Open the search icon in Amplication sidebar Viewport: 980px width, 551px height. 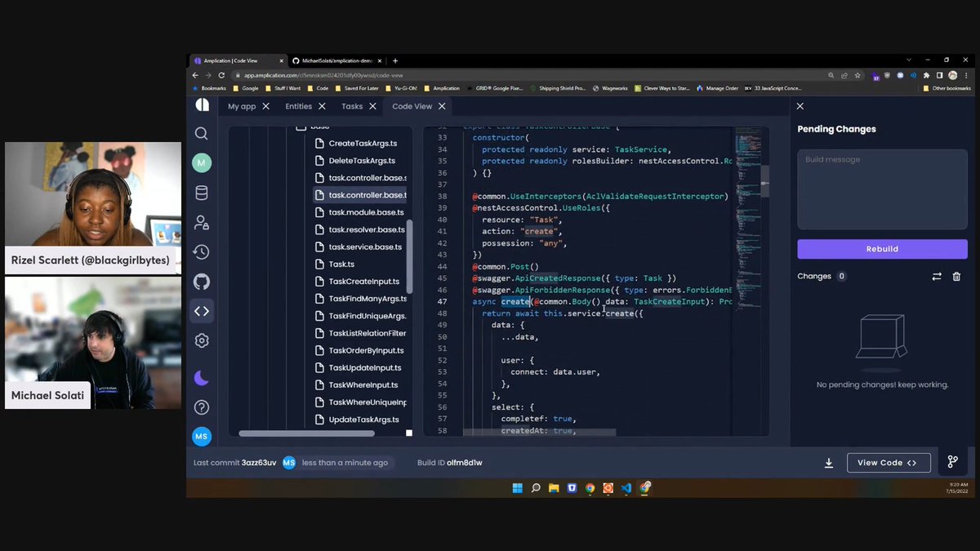pyautogui.click(x=202, y=133)
